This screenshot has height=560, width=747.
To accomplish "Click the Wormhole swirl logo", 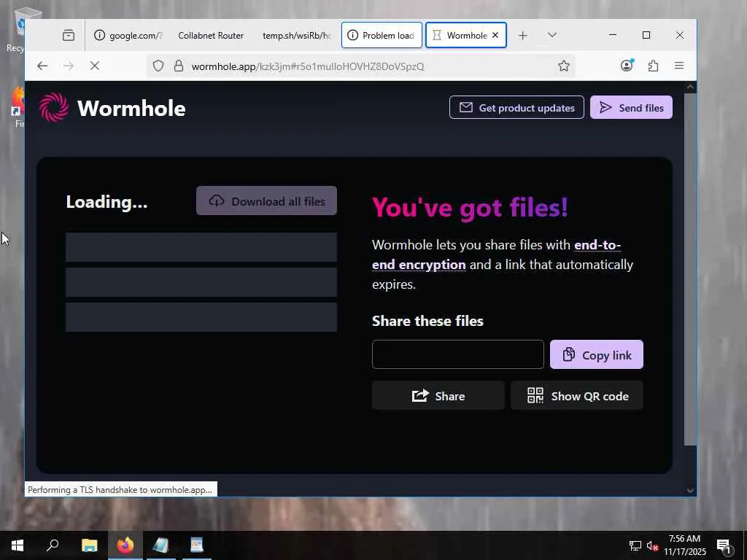I will click(x=54, y=108).
